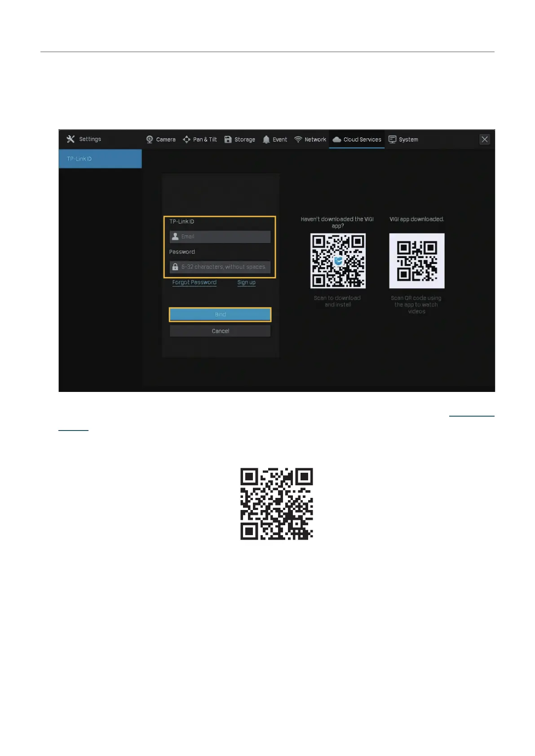Click the 'TP-Link ID' field label
Image resolution: width=535 pixels, height=756 pixels.
182,222
